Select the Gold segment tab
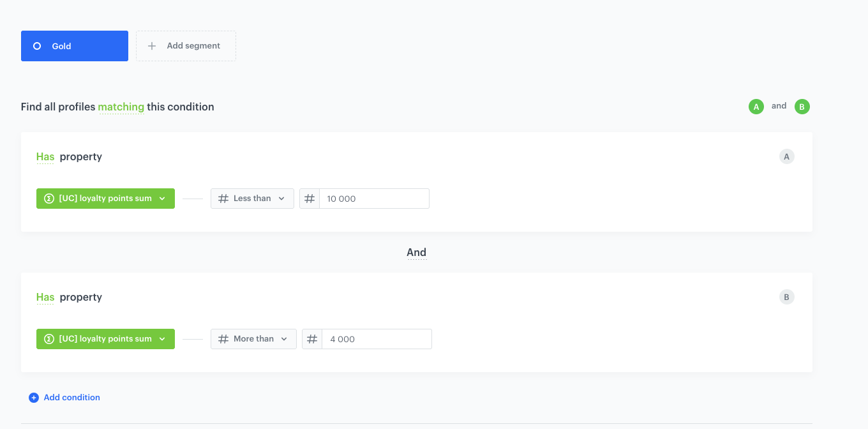This screenshot has height=429, width=868. click(74, 46)
